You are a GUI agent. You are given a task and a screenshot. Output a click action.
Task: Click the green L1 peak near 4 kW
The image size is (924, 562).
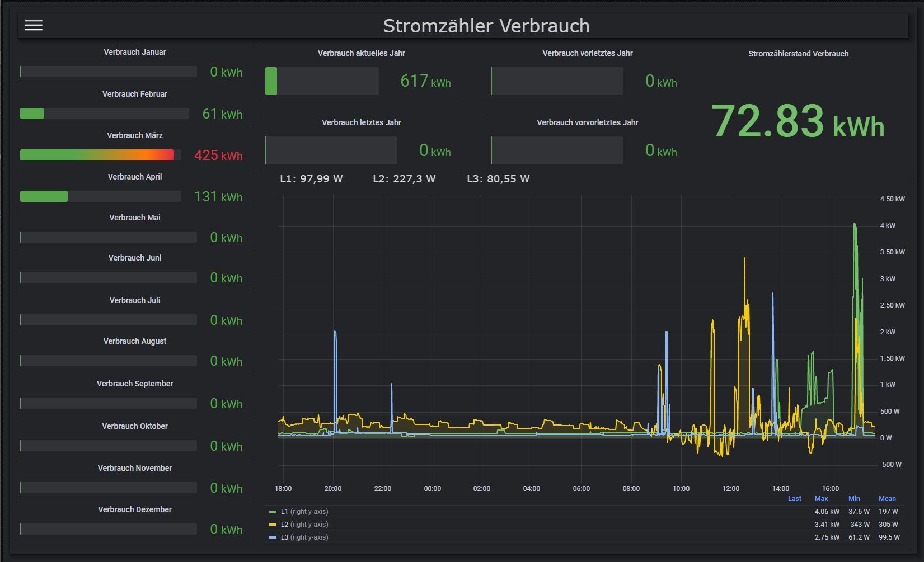(855, 225)
